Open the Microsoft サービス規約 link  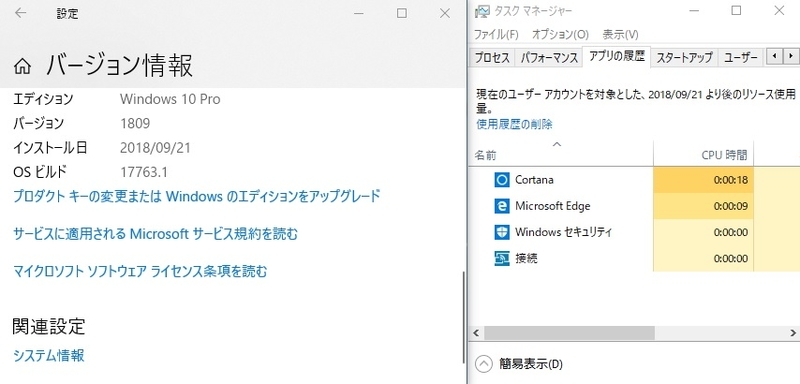point(155,234)
